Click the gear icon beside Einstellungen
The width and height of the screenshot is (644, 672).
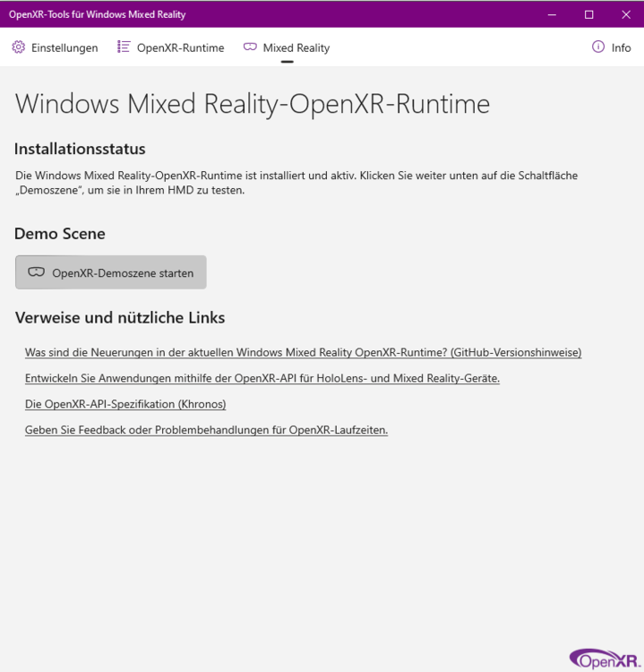19,47
